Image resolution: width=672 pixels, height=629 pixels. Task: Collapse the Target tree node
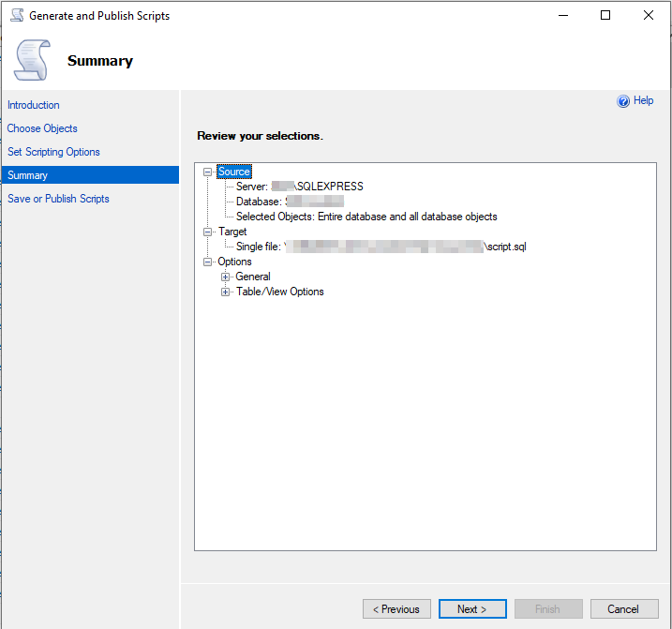[x=208, y=232]
